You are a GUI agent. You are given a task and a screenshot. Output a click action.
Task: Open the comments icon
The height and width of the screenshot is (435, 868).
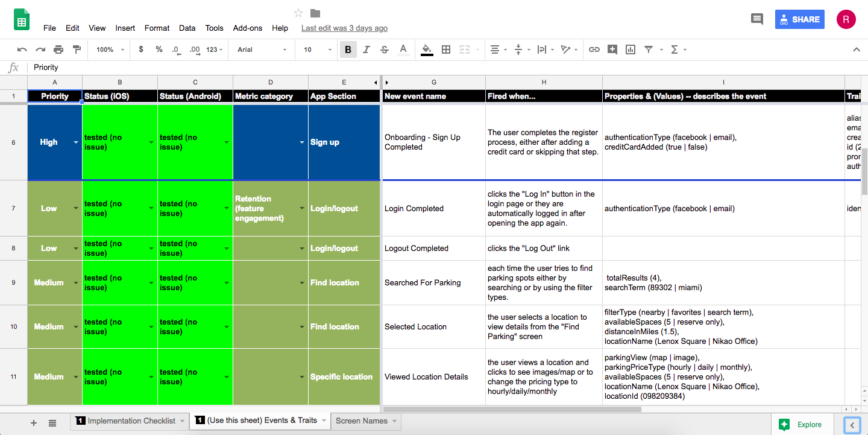pos(756,19)
